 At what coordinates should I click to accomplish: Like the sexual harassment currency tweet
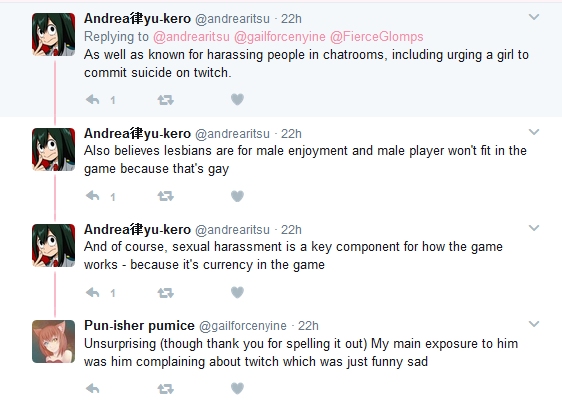pos(237,293)
